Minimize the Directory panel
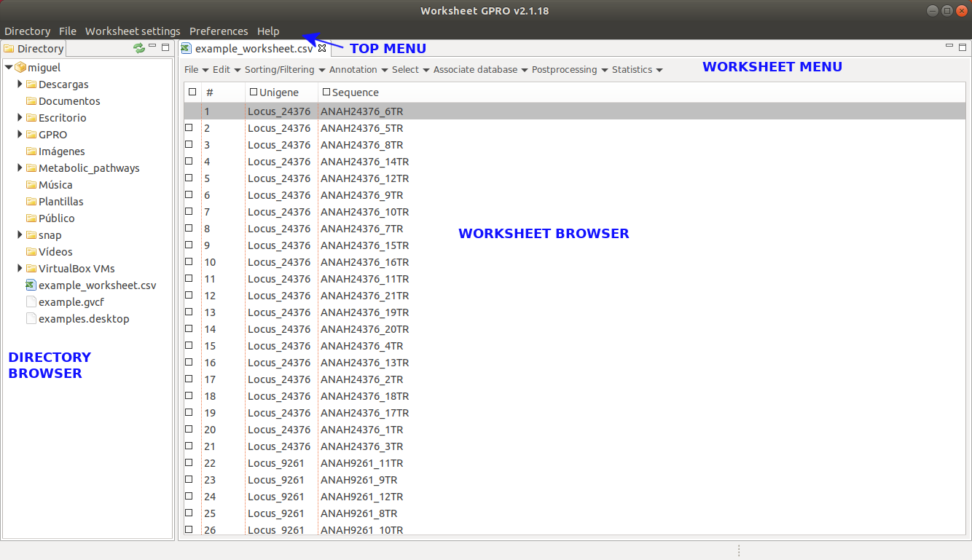 [x=153, y=47]
